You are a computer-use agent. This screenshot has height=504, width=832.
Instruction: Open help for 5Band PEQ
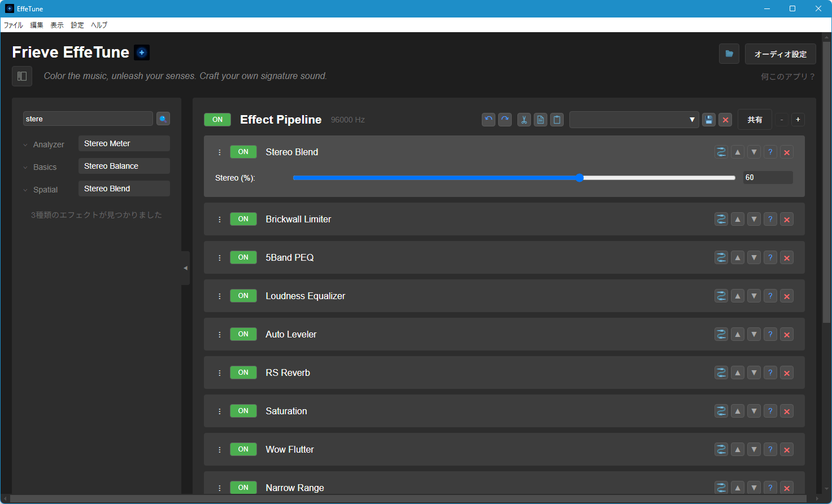coord(770,257)
